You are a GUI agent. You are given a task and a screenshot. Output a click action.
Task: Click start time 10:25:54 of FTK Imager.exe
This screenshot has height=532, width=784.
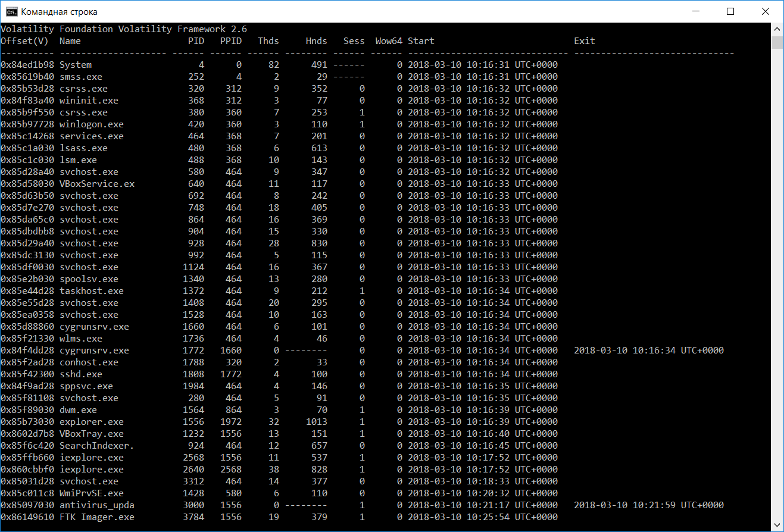tap(483, 517)
